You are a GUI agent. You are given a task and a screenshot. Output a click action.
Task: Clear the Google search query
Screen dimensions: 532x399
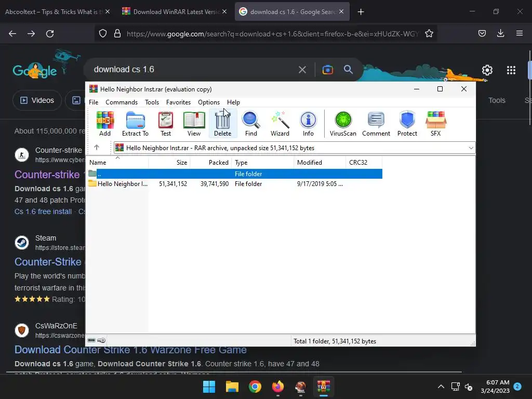click(302, 70)
